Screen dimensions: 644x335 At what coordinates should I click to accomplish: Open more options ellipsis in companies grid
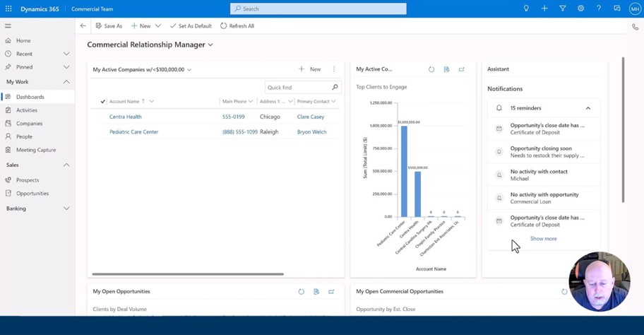coord(334,69)
